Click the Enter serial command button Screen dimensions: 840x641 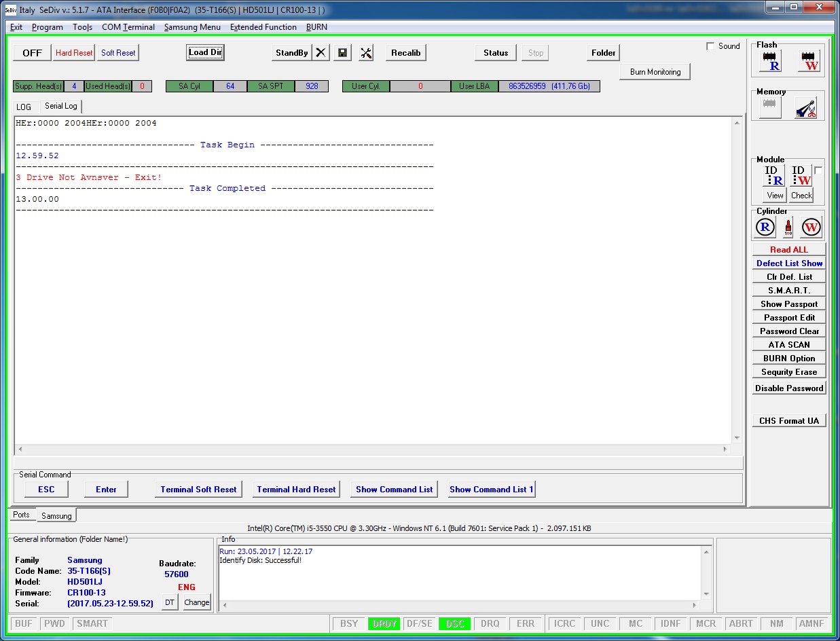(106, 490)
